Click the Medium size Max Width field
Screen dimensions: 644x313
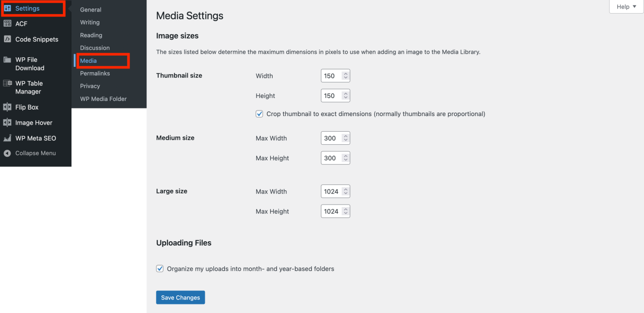[331, 138]
